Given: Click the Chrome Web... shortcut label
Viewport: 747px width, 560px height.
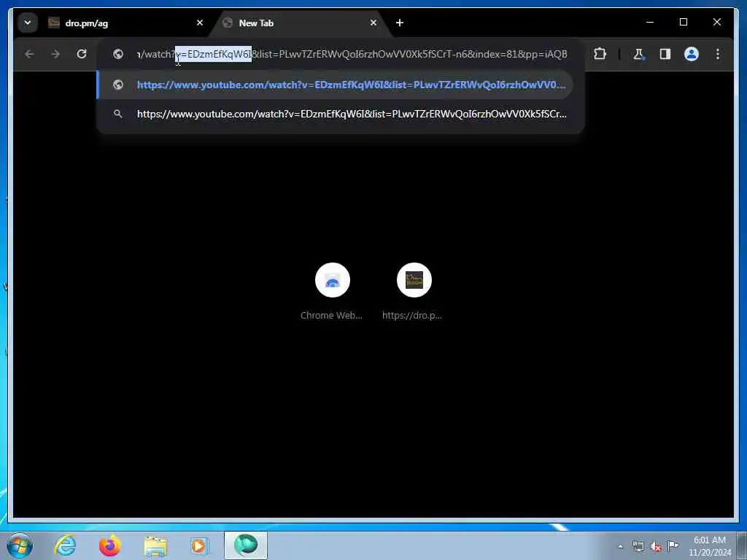Looking at the screenshot, I should (332, 315).
